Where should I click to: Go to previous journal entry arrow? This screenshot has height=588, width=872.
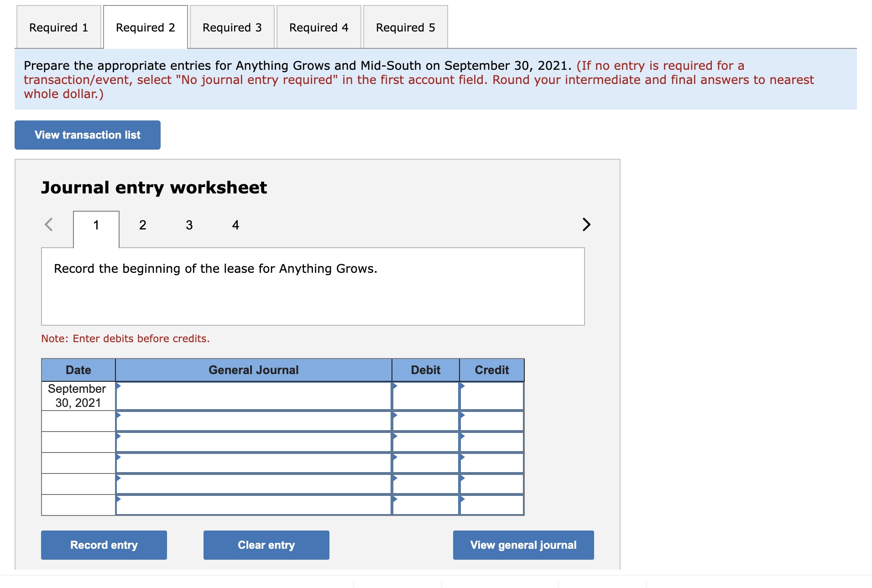[49, 224]
